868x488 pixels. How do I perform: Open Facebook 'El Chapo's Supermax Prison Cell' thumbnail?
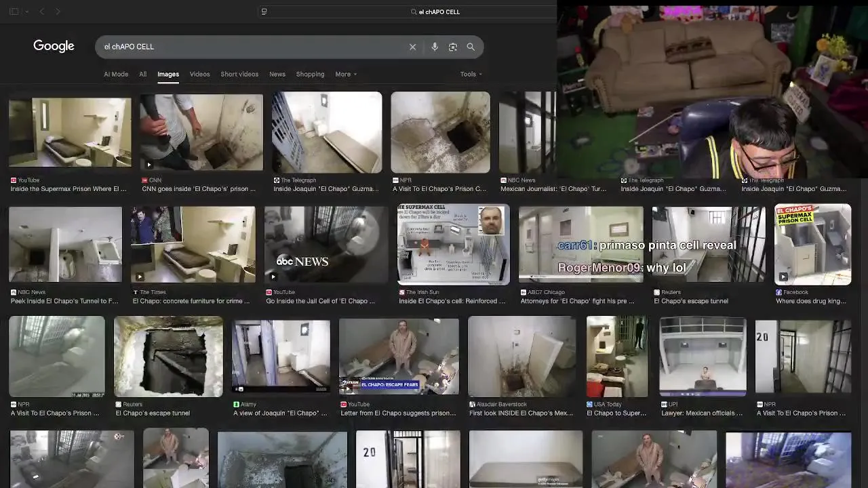tap(812, 244)
